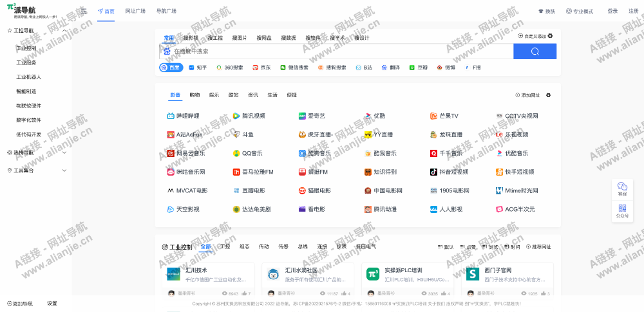Screen dimensions: 644x312
Task: Open 网易云音乐 shortcut
Action: 185,154
